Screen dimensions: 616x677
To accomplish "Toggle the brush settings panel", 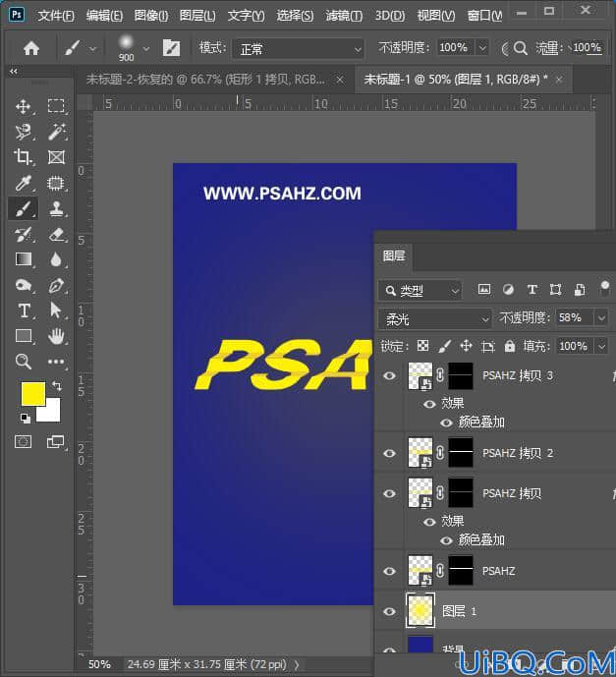I will pyautogui.click(x=171, y=48).
